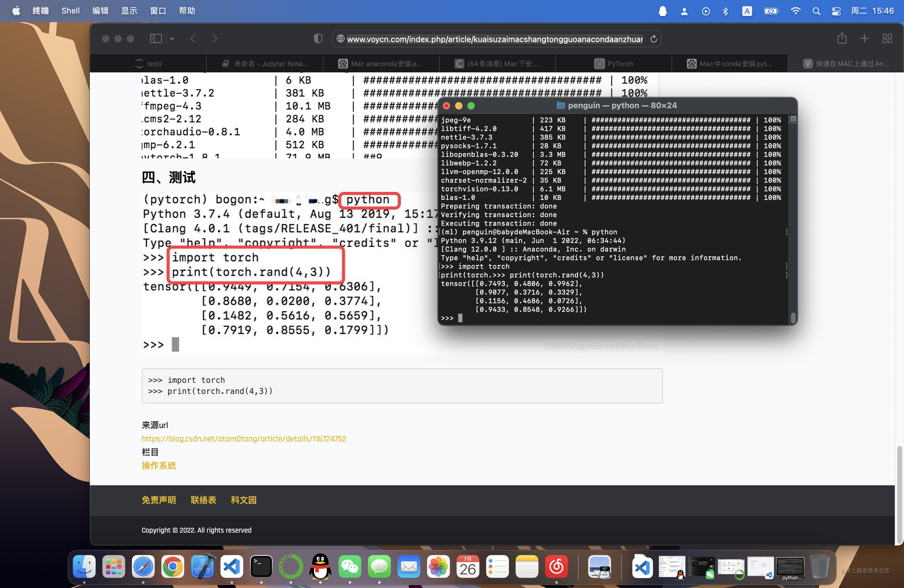Open Trash from the Dock

coord(820,566)
